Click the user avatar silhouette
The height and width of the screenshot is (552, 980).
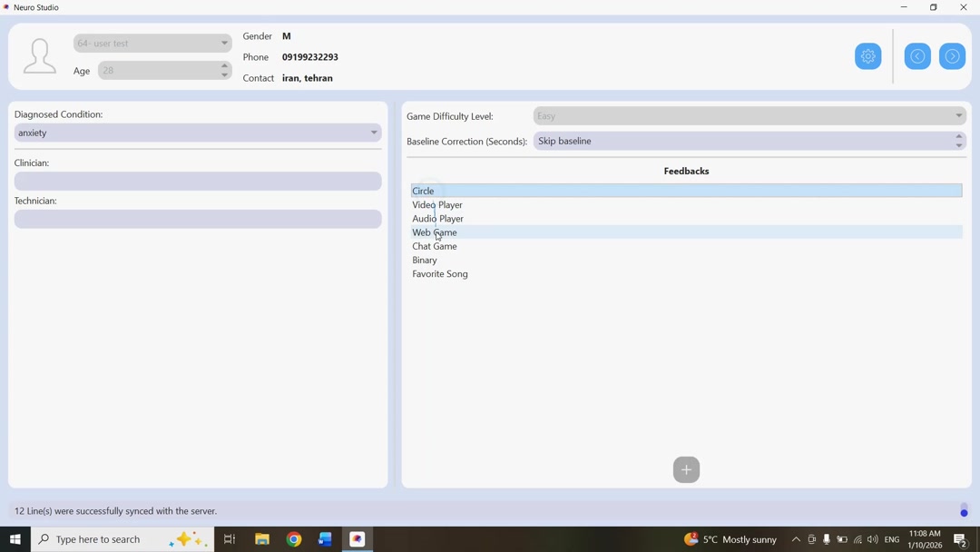click(39, 55)
